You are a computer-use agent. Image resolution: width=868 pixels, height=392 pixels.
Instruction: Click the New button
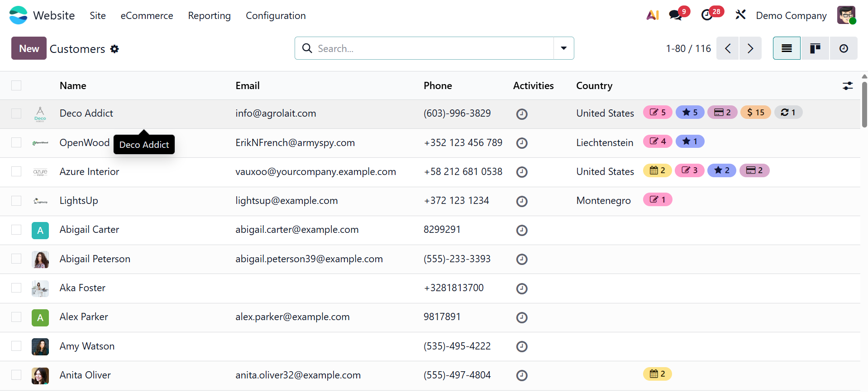tap(29, 48)
